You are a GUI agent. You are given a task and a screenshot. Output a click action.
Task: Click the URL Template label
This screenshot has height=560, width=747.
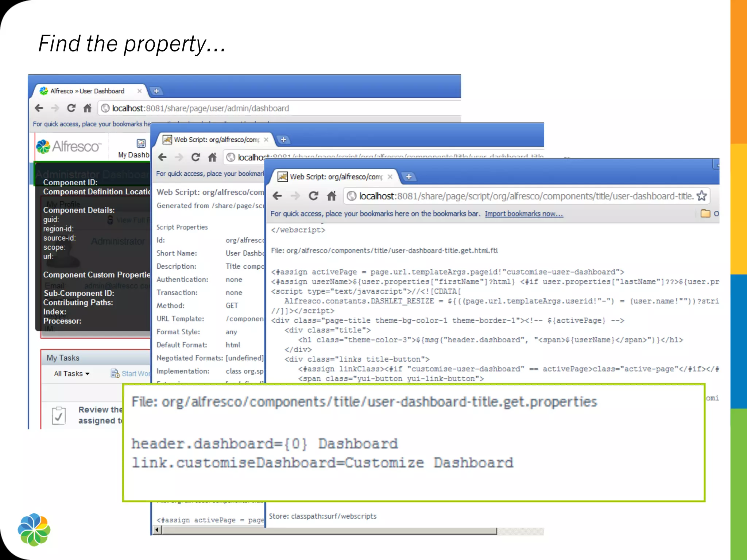pos(180,319)
